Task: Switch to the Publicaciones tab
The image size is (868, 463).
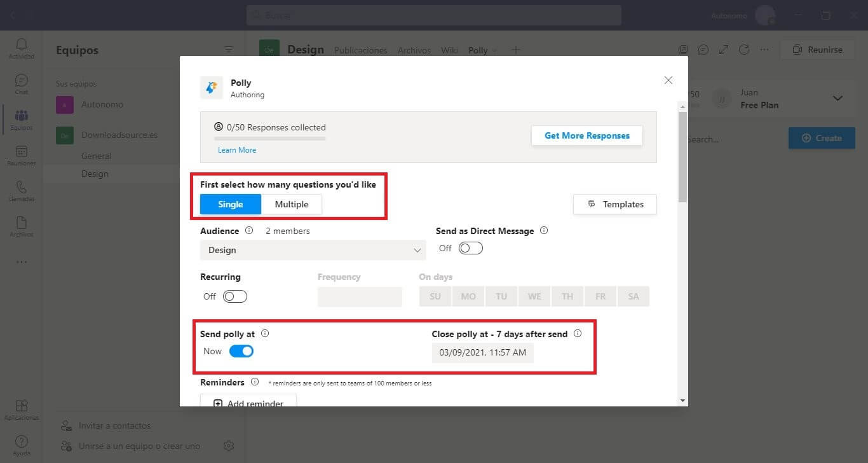Action: 360,50
